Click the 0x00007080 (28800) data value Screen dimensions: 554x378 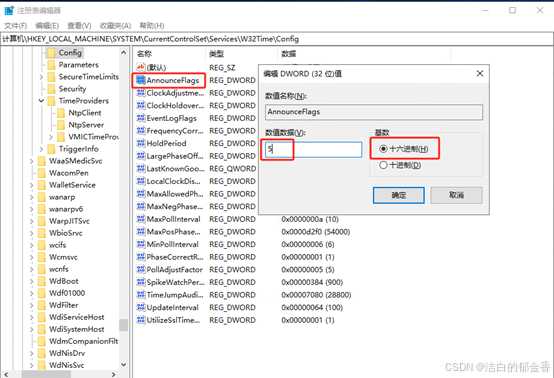(316, 295)
